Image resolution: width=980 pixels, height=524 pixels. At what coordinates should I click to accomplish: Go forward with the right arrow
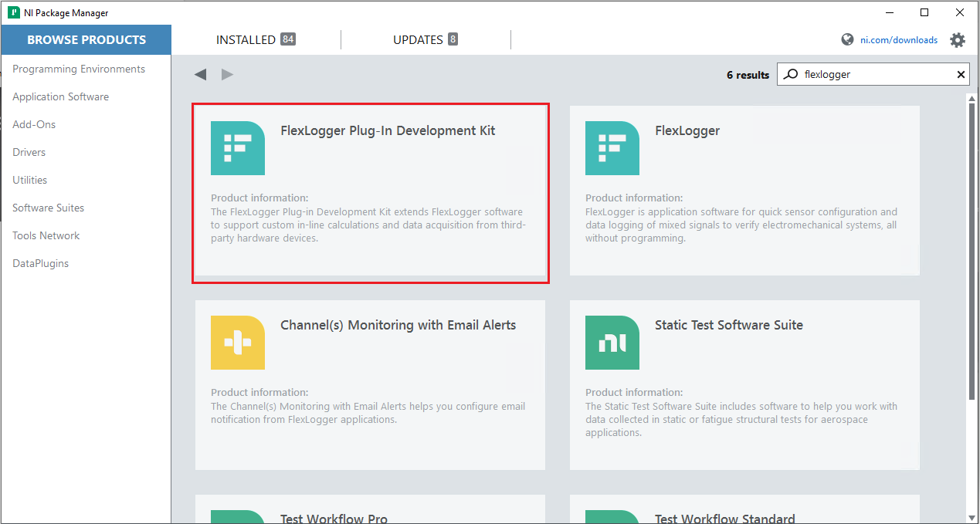tap(227, 75)
